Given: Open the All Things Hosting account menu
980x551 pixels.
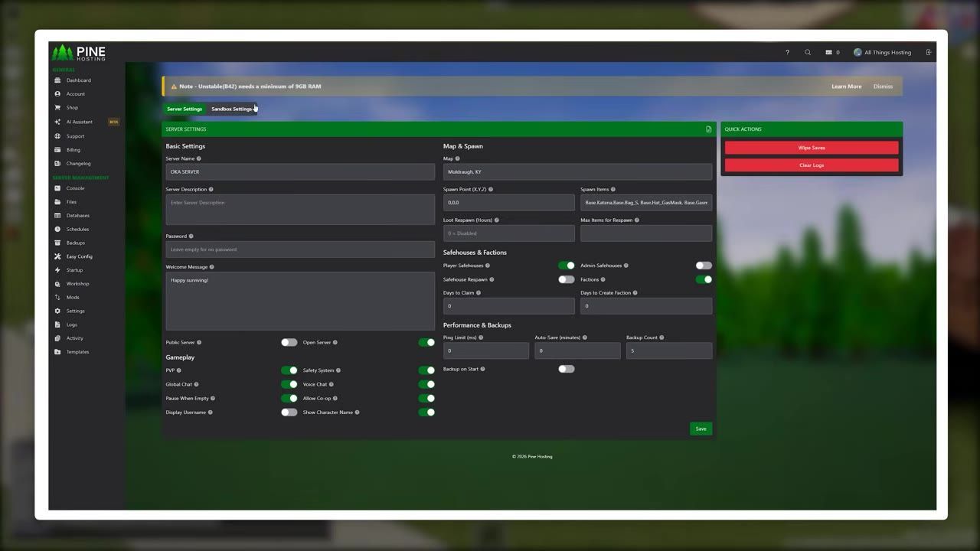Looking at the screenshot, I should pos(882,53).
